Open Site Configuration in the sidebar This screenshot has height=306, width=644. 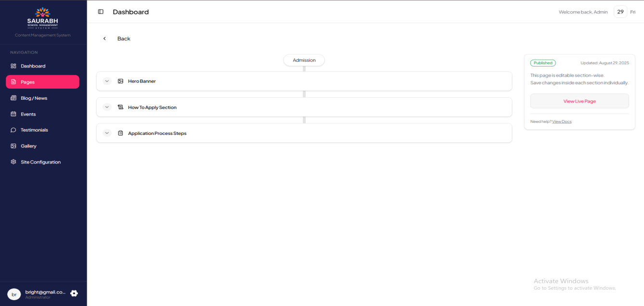[40, 162]
